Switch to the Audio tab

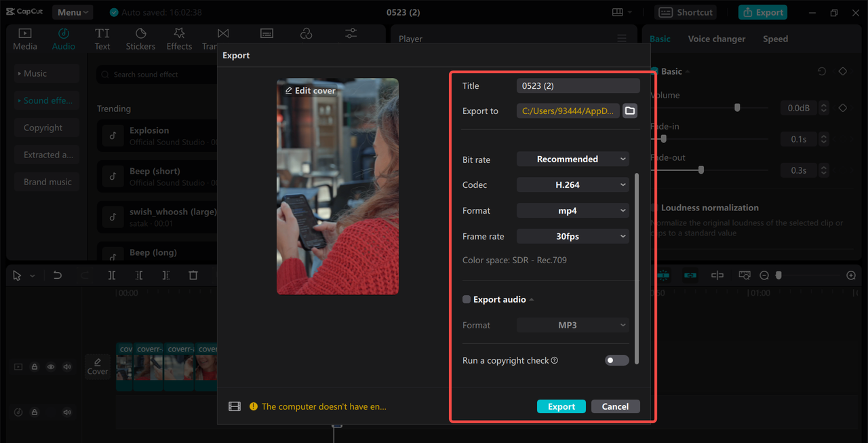(63, 39)
